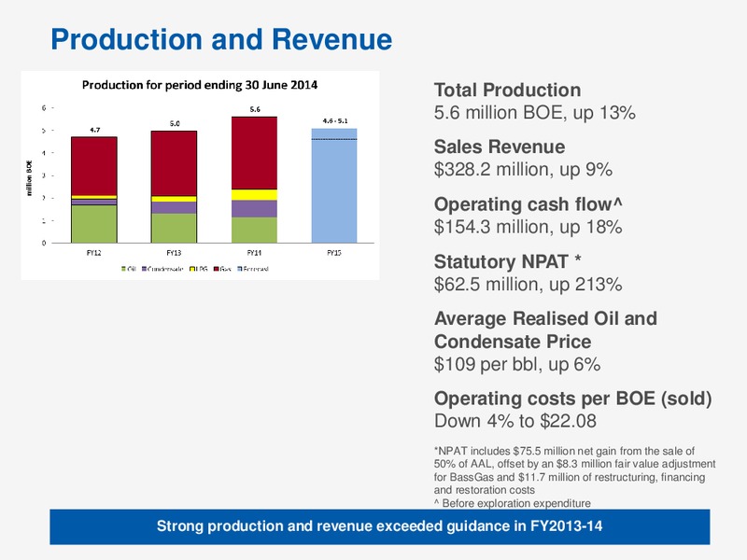Select the 'Sales Revenue' heading
747x560 pixels.
500,147
